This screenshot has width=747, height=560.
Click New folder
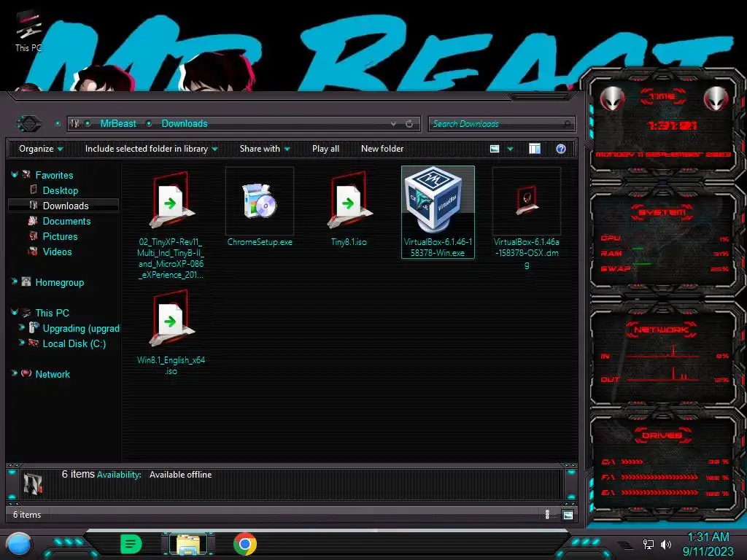point(382,149)
